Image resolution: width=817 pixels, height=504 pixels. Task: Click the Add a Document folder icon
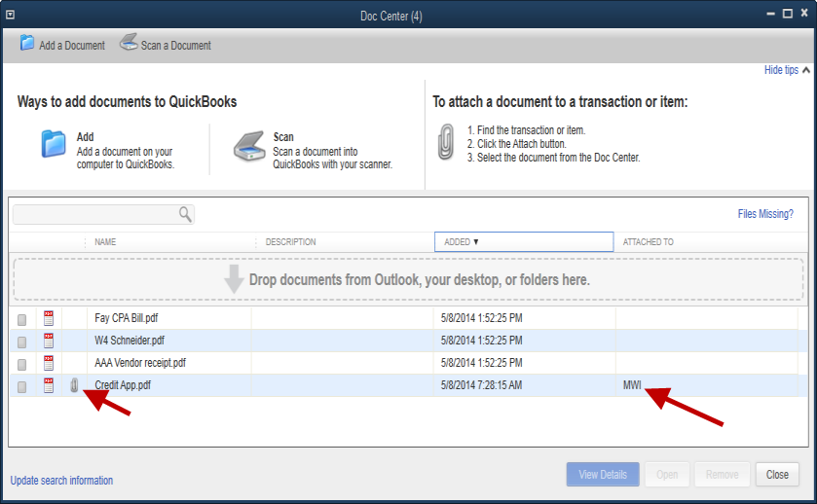click(27, 43)
